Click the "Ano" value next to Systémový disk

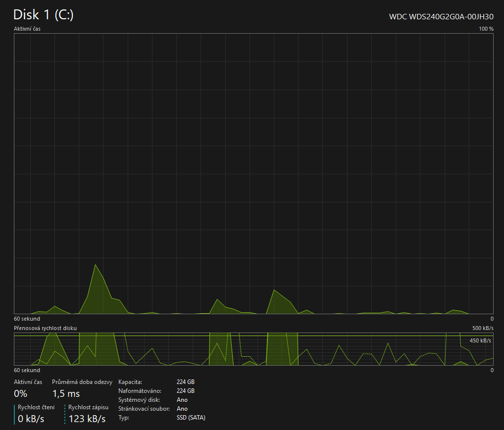182,400
